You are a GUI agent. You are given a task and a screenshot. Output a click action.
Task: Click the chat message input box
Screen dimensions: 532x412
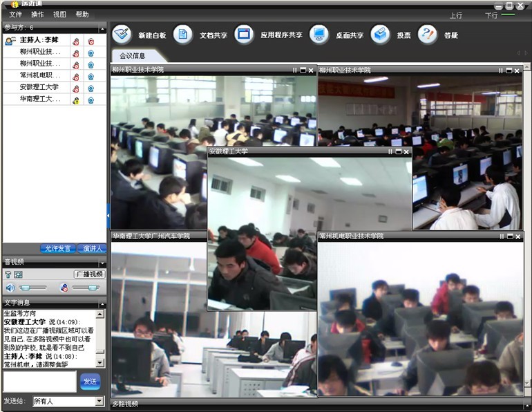tap(39, 382)
